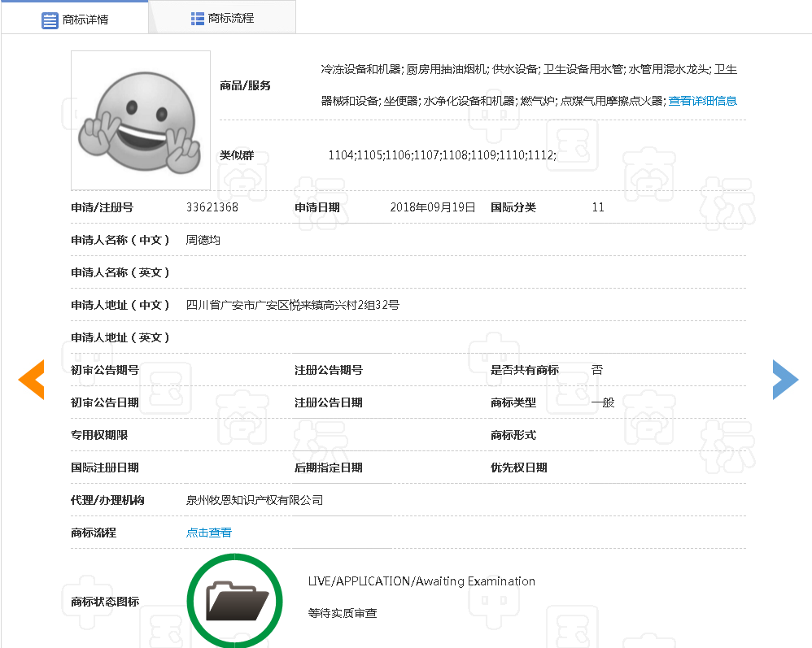The width and height of the screenshot is (812, 648).
Task: Open the smiley face trademark image
Action: point(141,120)
